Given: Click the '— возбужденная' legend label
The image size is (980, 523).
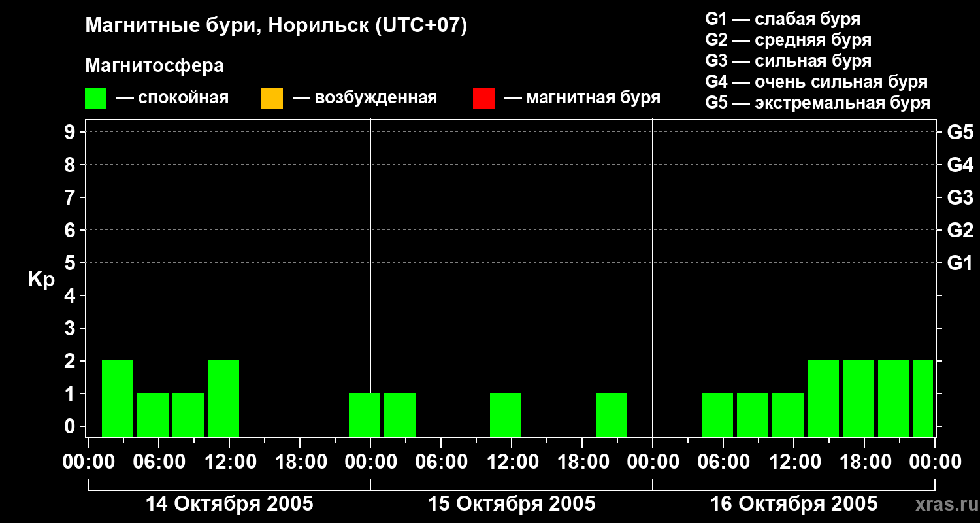Looking at the screenshot, I should tap(365, 98).
